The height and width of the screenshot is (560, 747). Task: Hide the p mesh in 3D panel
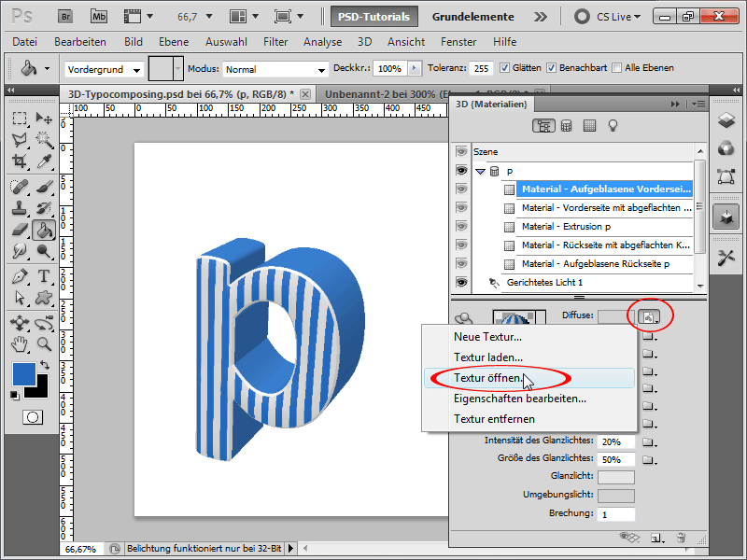(x=460, y=171)
